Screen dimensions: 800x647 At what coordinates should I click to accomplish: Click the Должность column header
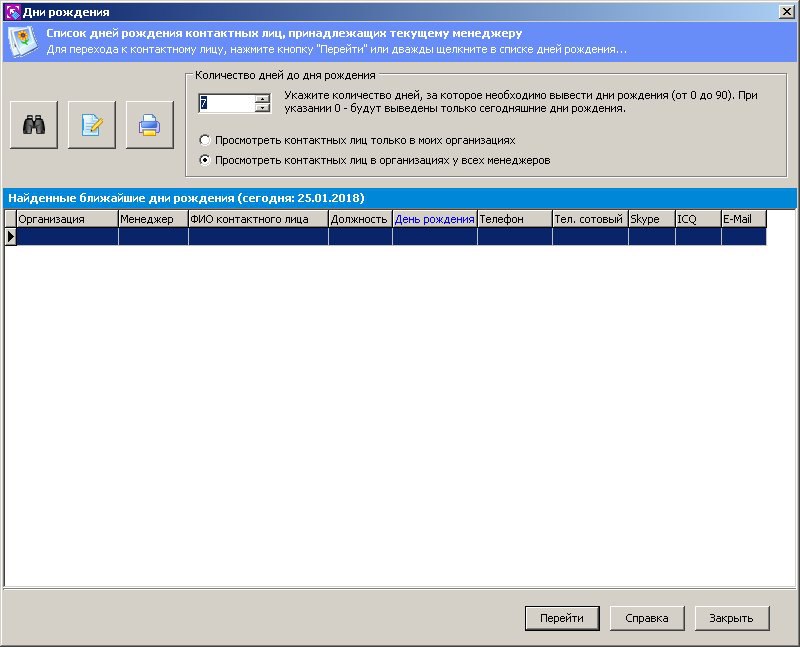click(360, 219)
